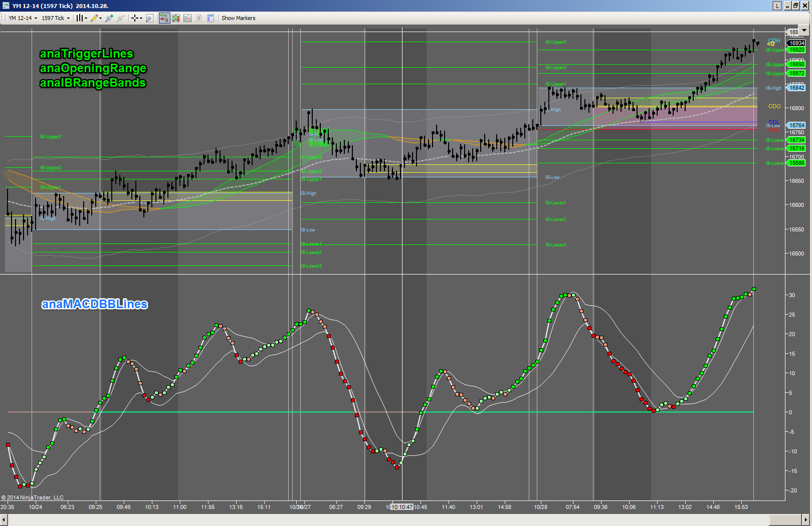The height and width of the screenshot is (526, 812).
Task: Click the blue 16764 IB-Low price marker
Action: pos(797,125)
